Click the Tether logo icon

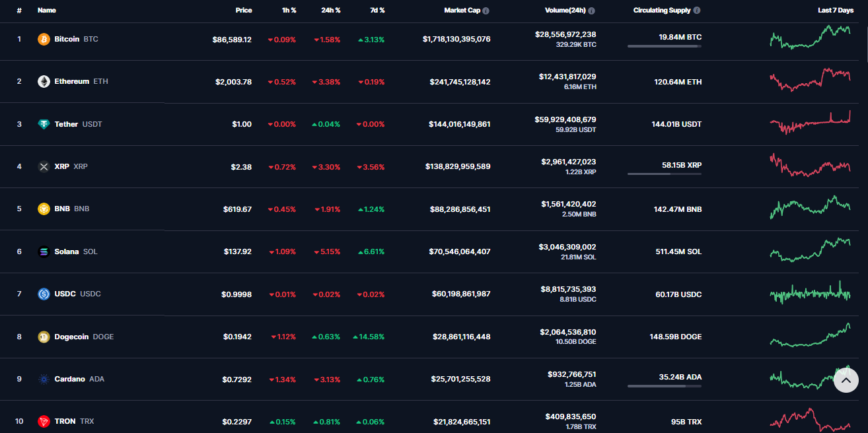tap(44, 124)
